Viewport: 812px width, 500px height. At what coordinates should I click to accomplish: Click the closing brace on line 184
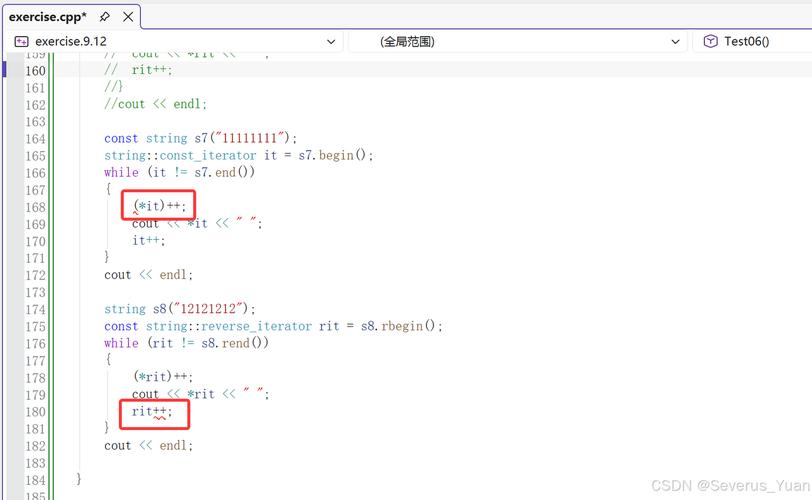pos(79,479)
